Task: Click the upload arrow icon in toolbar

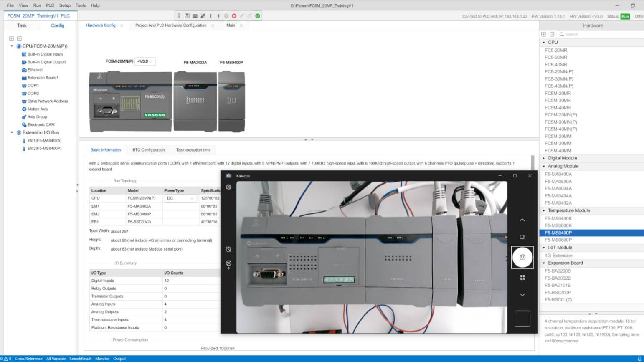Action: (x=210, y=16)
